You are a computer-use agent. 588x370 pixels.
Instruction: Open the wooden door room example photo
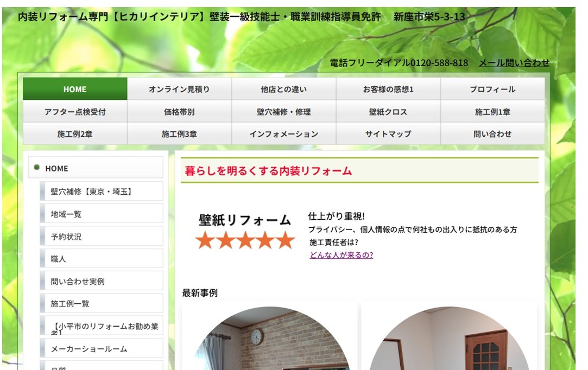449,339
